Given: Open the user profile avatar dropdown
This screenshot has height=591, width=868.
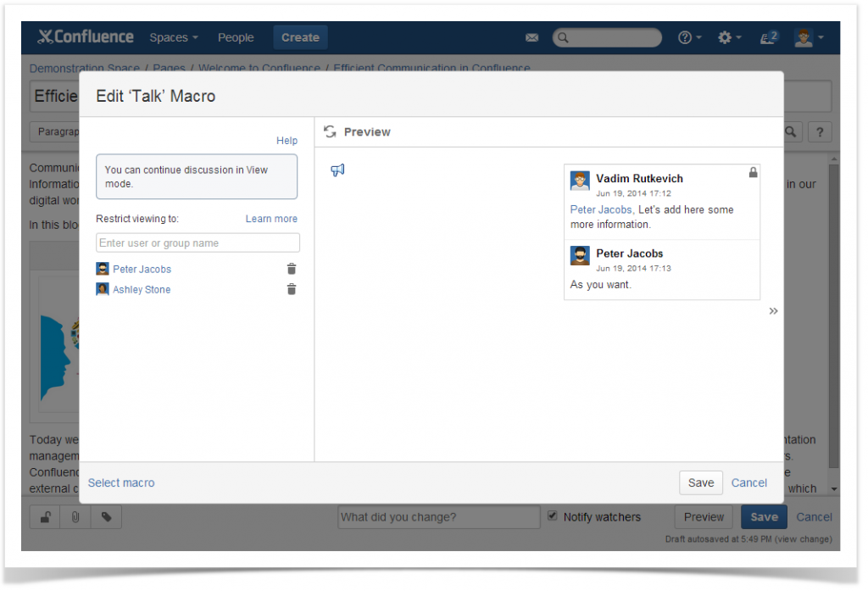Looking at the screenshot, I should [804, 37].
